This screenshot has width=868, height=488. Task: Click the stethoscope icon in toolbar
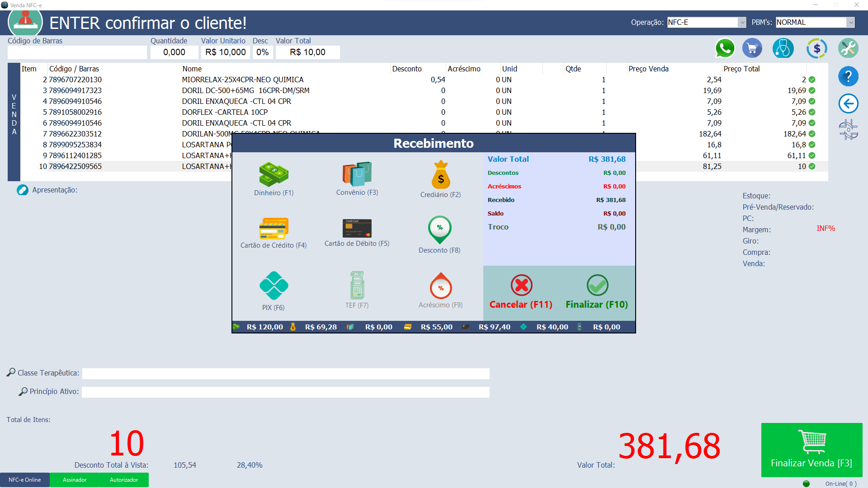[x=783, y=48]
